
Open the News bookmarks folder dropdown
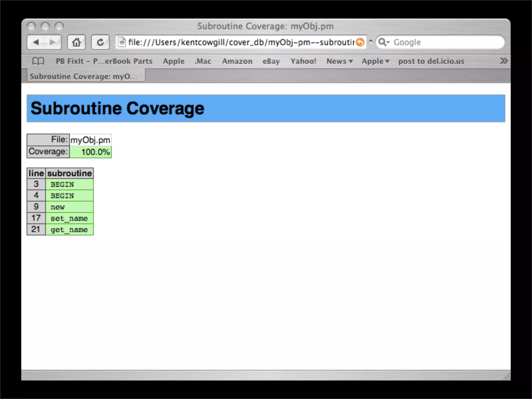point(340,61)
